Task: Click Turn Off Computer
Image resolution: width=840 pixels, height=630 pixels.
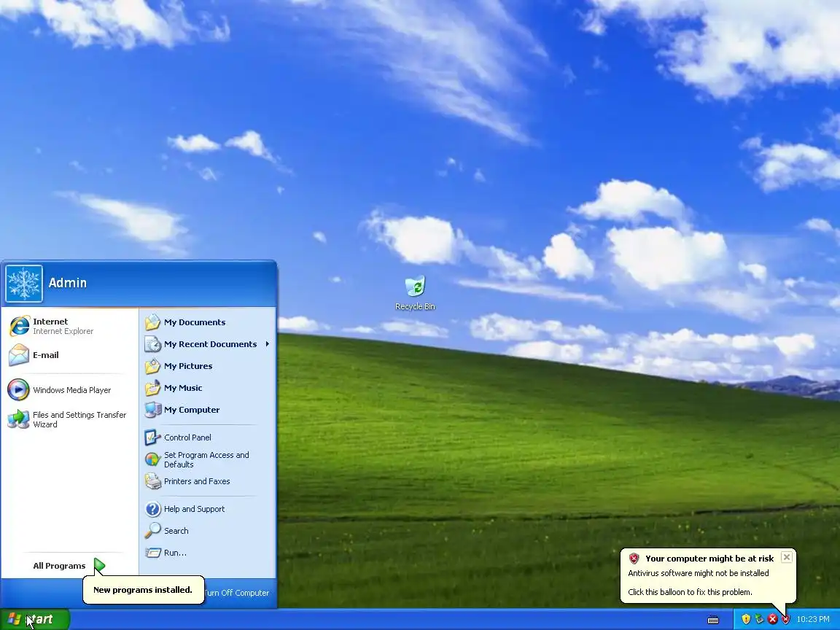Action: pyautogui.click(x=237, y=593)
